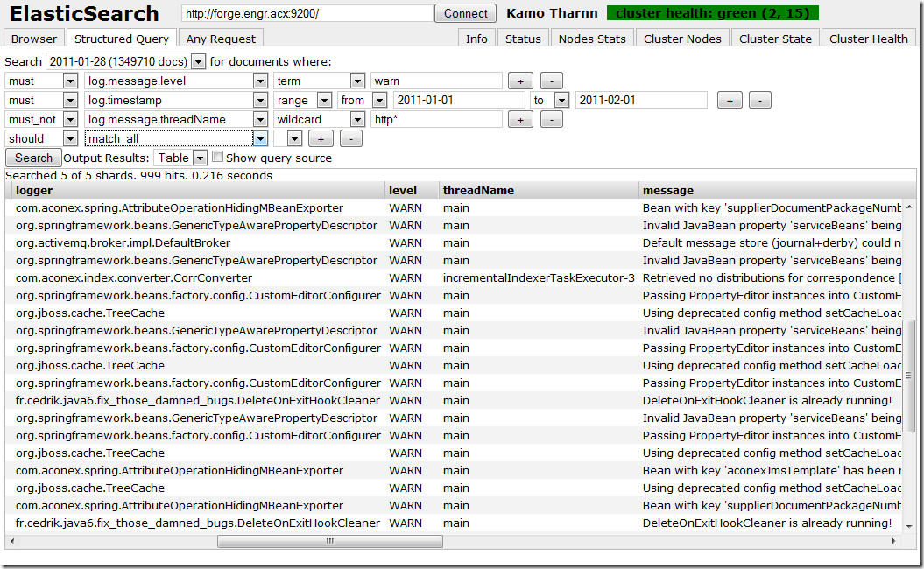Switch to the Any Request tab
Viewport: 924px width, 569px height.
221,39
